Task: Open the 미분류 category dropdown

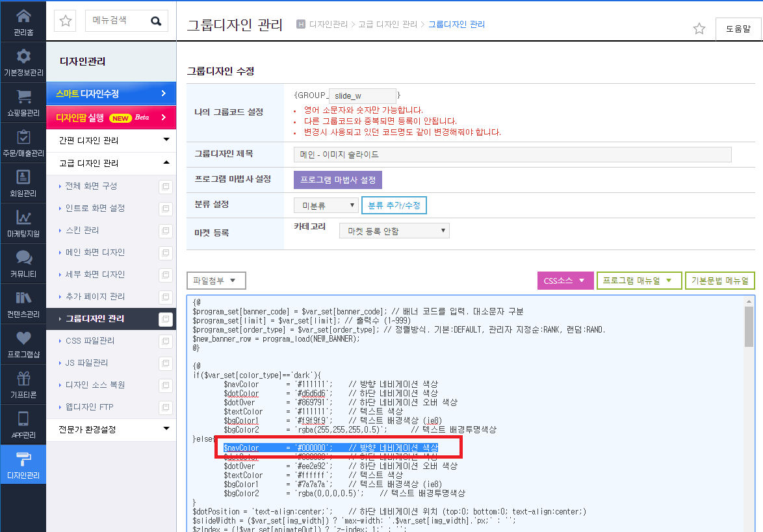Action: pos(326,205)
